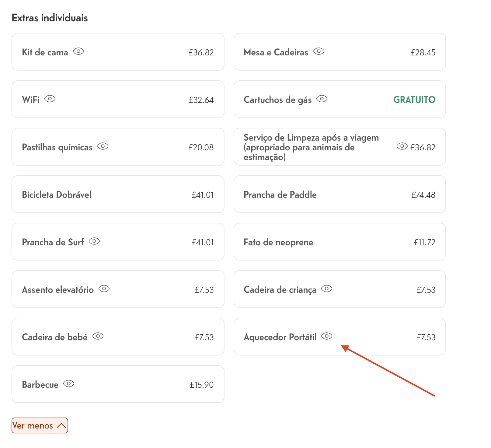Collapse the list with Ver menos
This screenshot has height=448, width=491.
pos(40,425)
